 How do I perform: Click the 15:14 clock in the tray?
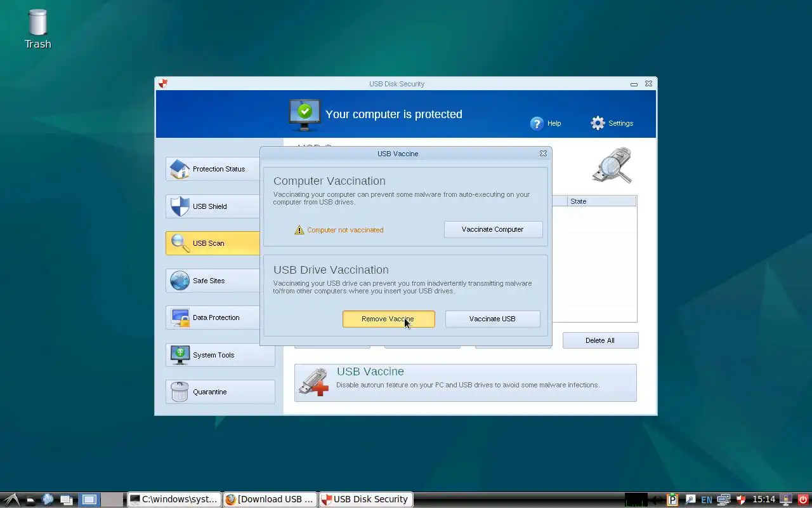[x=764, y=500]
